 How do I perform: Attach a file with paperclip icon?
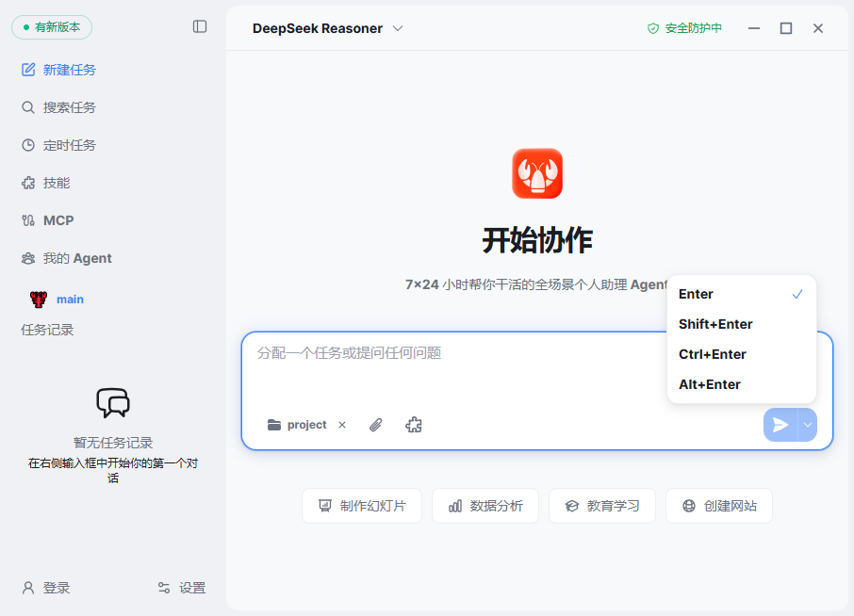click(x=376, y=425)
